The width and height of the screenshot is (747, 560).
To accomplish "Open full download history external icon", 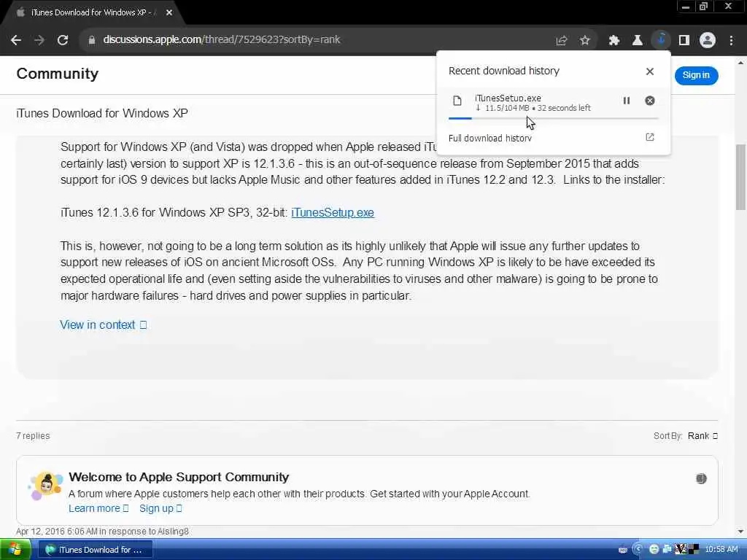I will 650,137.
